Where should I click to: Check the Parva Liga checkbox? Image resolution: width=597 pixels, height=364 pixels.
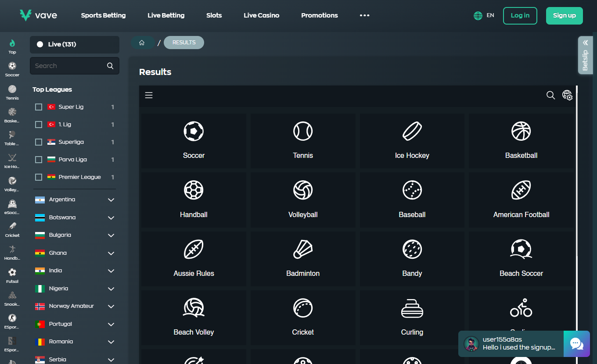point(39,160)
